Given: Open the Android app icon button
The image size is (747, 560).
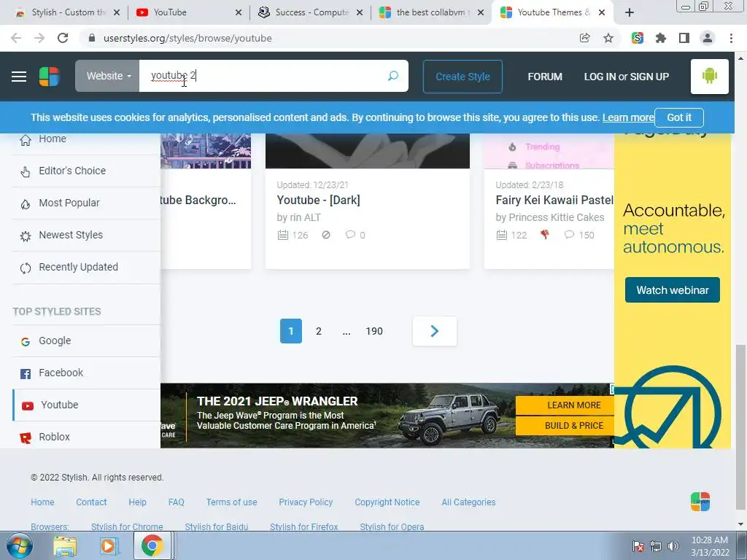Looking at the screenshot, I should pyautogui.click(x=709, y=76).
